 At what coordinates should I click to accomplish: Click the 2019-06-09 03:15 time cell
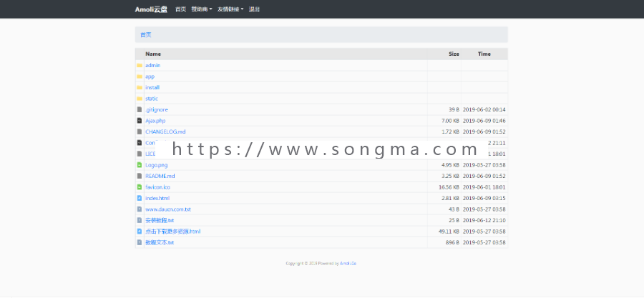click(484, 198)
